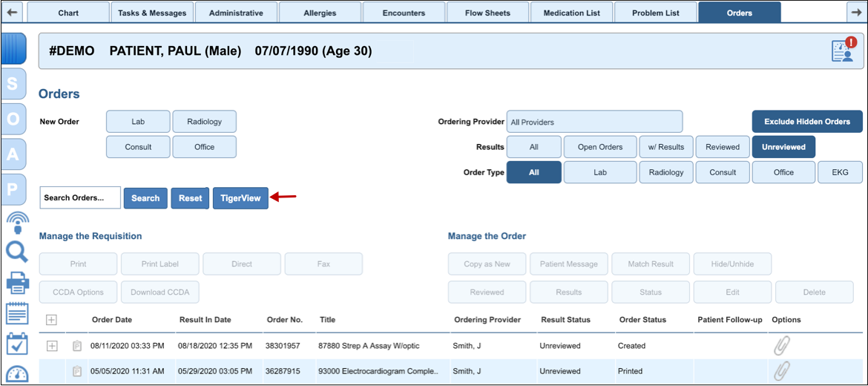Create a new Radiology order
The image size is (868, 386).
(204, 122)
